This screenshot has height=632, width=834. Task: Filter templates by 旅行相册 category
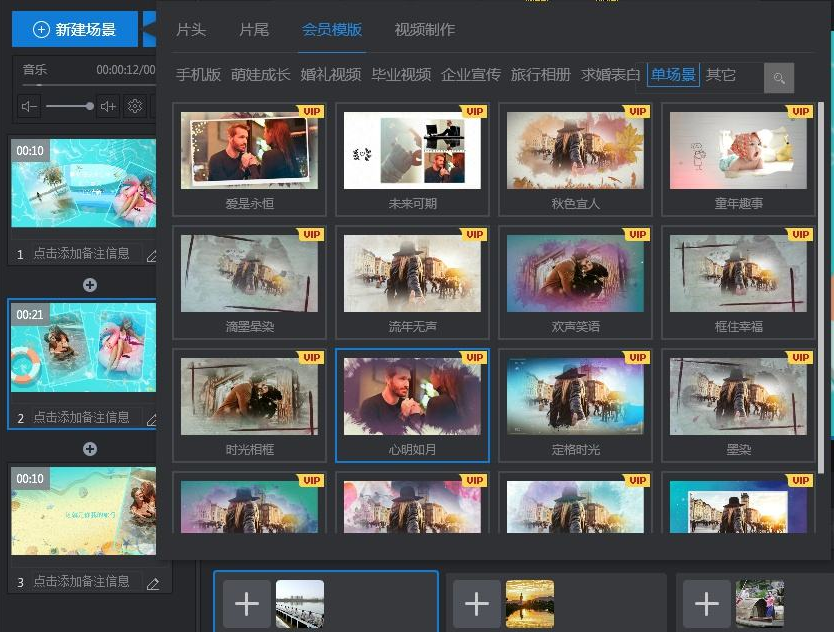[540, 74]
